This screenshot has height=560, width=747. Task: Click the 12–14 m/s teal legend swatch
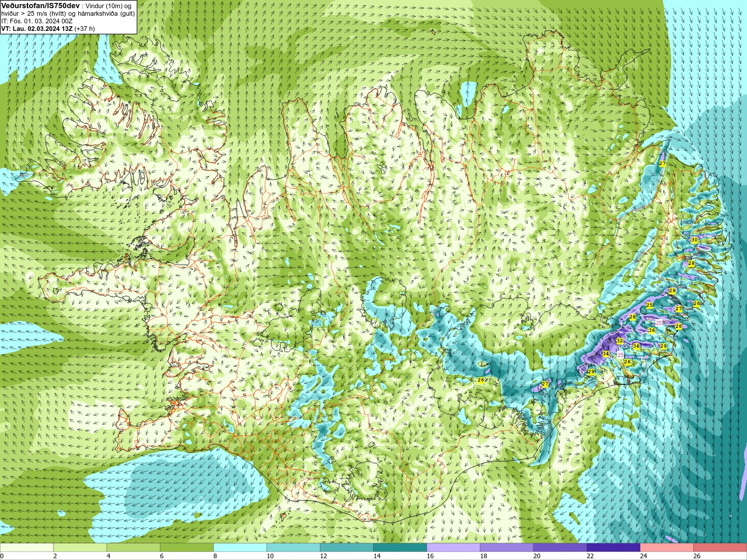347,548
